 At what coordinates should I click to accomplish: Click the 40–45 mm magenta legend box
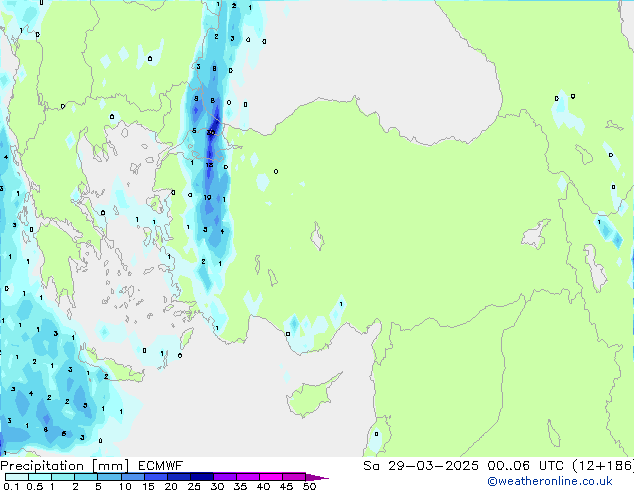click(x=270, y=477)
